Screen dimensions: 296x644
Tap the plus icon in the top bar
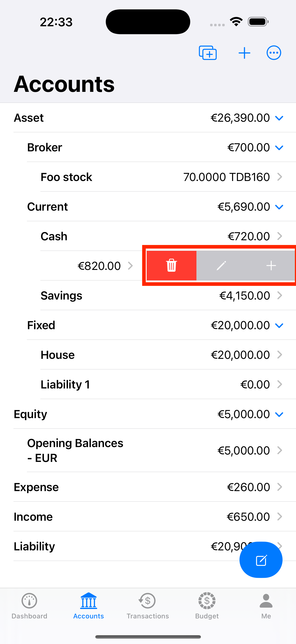[x=244, y=53]
